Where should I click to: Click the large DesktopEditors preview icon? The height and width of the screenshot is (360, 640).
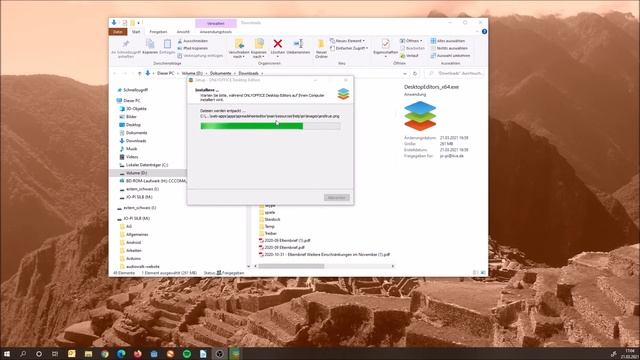420,116
